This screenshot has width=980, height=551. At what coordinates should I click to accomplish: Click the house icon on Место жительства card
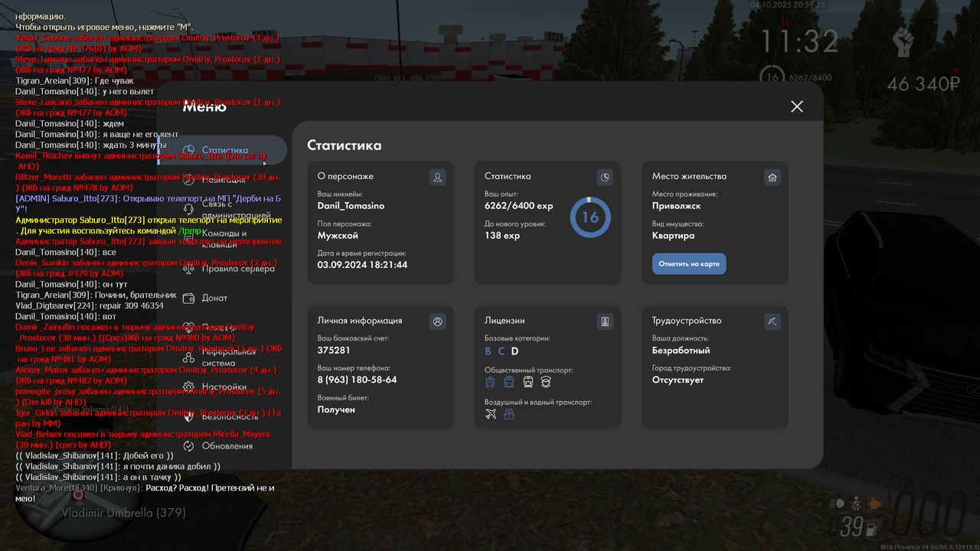tap(773, 177)
